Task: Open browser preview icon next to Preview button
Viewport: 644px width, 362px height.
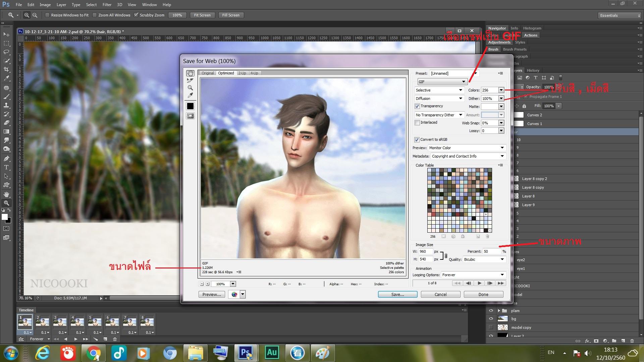Action: 234,294
